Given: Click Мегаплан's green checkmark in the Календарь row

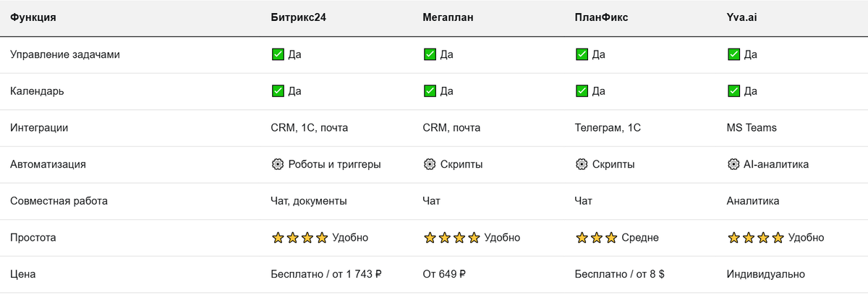Looking at the screenshot, I should 430,91.
